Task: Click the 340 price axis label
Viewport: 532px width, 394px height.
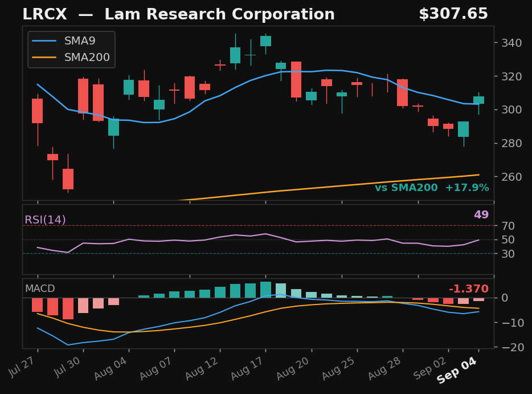Action: pyautogui.click(x=511, y=43)
